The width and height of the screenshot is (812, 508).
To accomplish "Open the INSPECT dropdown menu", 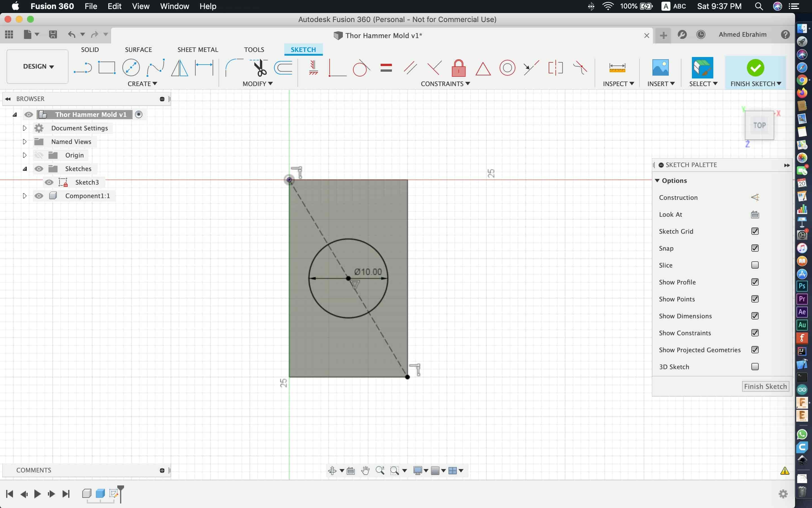I will tap(618, 84).
